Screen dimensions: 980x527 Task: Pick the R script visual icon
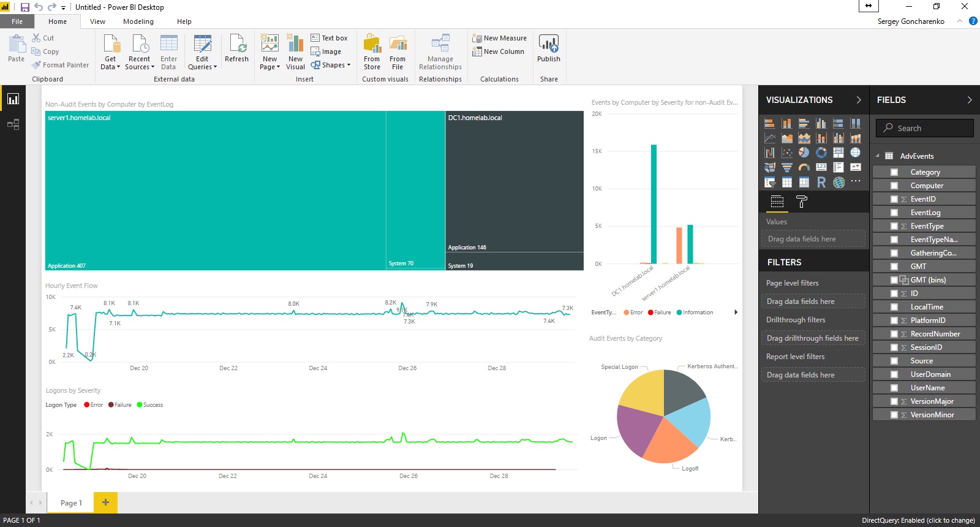pos(821,182)
